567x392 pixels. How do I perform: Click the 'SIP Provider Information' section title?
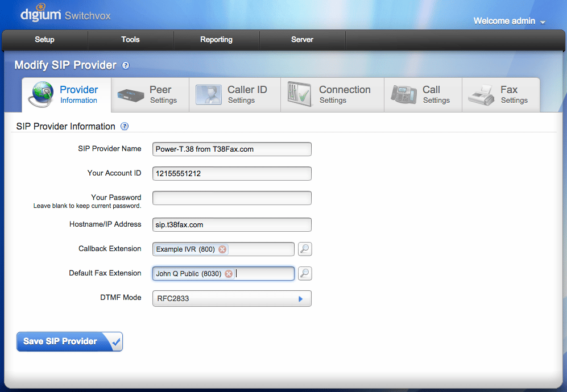point(65,127)
